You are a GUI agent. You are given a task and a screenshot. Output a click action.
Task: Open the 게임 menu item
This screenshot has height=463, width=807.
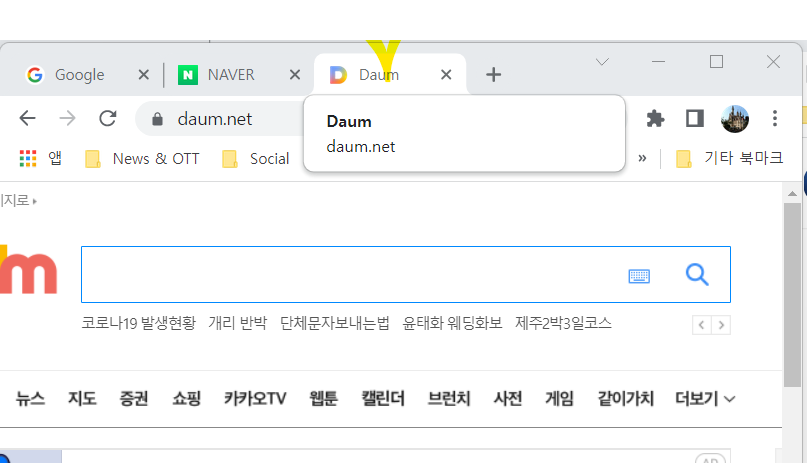coord(559,399)
